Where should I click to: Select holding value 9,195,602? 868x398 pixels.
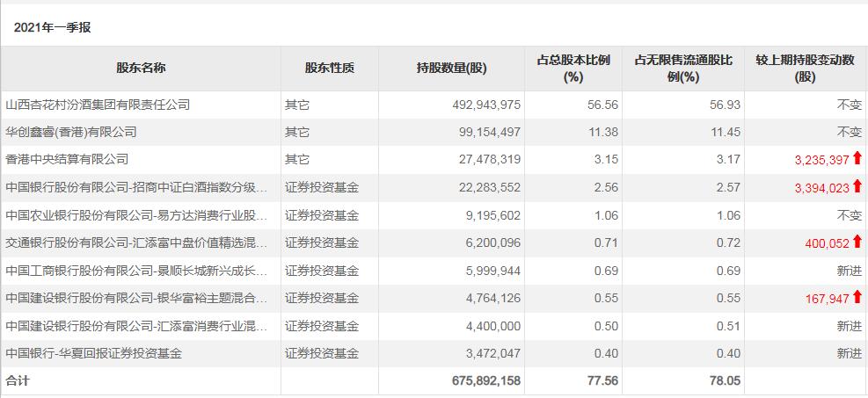pyautogui.click(x=493, y=215)
